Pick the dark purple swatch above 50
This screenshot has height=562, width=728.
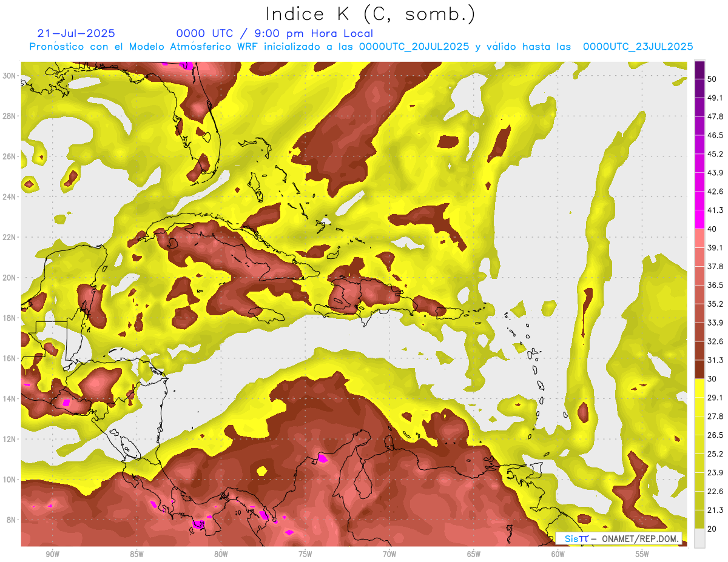pyautogui.click(x=699, y=70)
